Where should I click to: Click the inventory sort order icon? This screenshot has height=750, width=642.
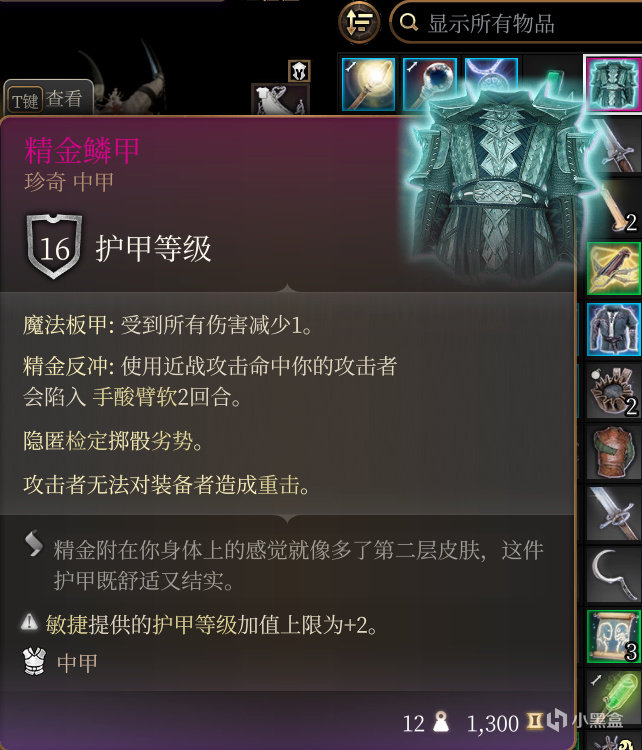click(x=359, y=22)
